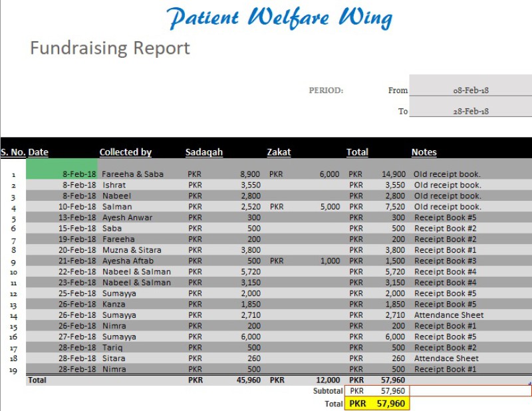Click the Attendance Sheet note in row 14
Image resolution: width=532 pixels, height=411 pixels.
point(449,315)
